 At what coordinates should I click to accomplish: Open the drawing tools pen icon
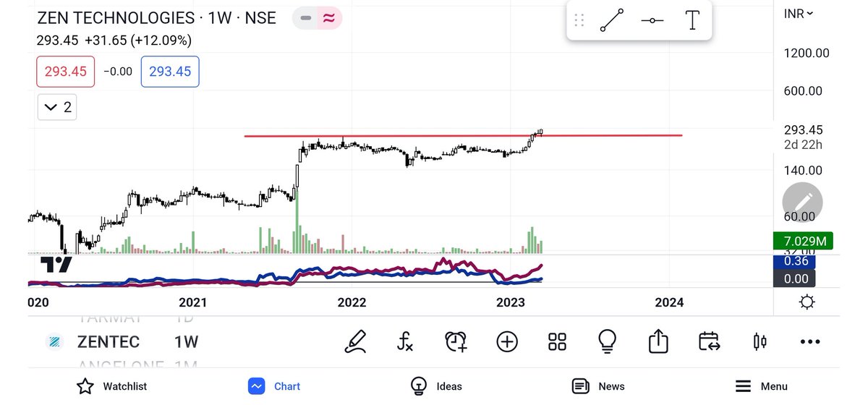click(x=356, y=341)
